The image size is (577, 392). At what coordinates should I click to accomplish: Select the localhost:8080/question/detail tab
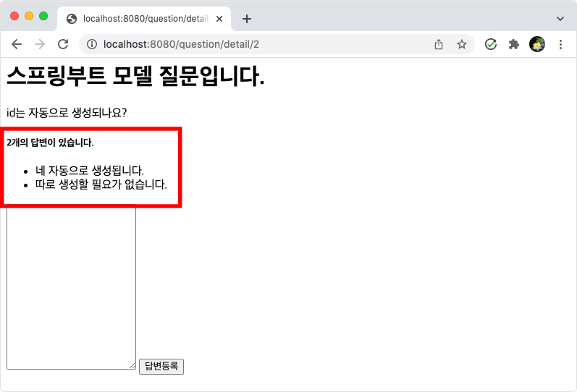[144, 19]
